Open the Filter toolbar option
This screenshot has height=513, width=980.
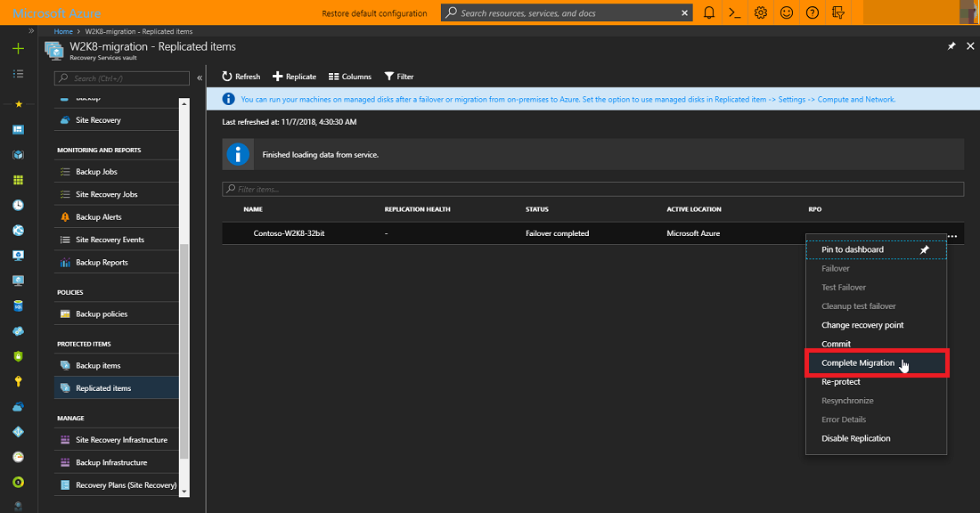click(398, 76)
